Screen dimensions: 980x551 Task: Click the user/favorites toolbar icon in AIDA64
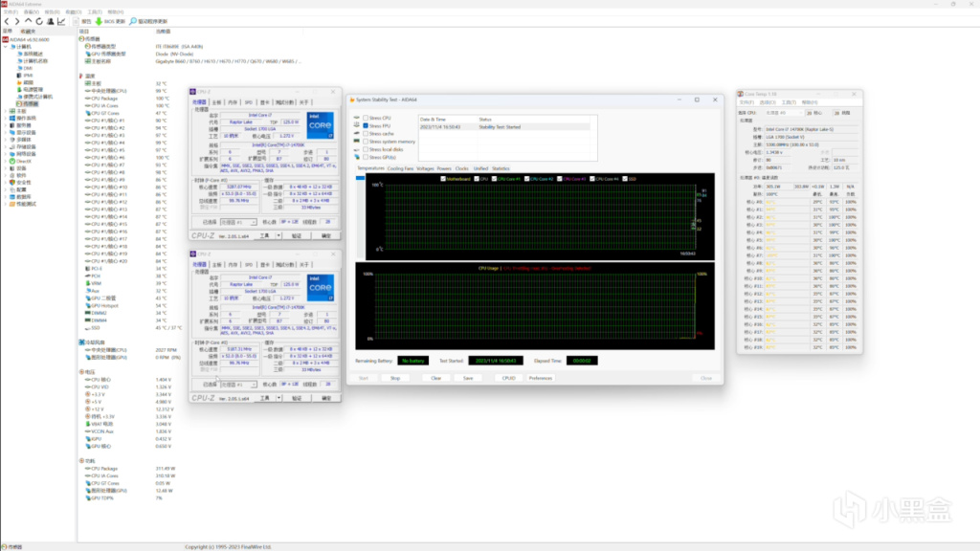51,21
